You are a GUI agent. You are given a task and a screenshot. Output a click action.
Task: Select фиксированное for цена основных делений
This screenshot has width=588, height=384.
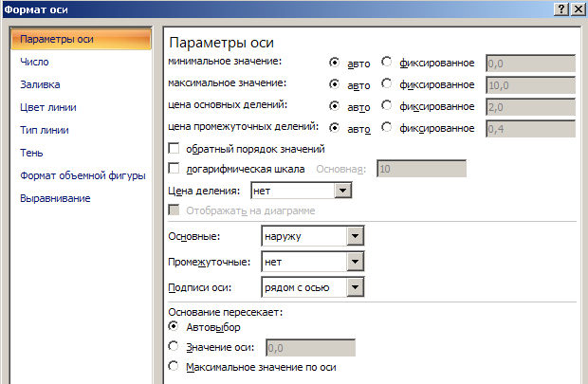click(387, 105)
